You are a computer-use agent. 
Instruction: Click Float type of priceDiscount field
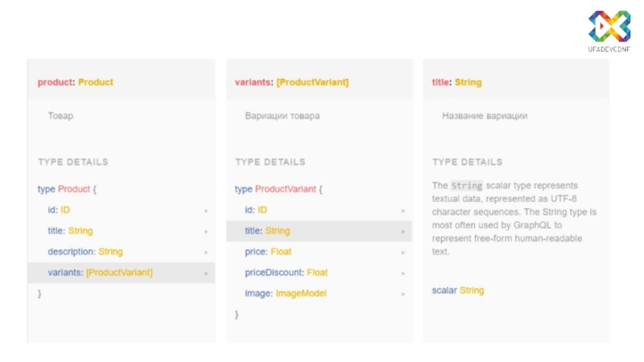pos(317,273)
